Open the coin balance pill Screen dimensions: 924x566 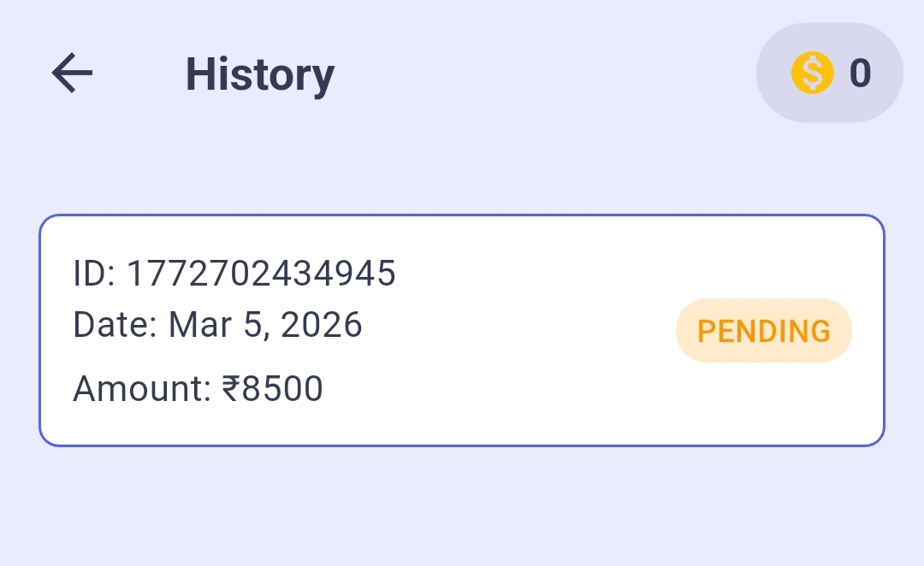pyautogui.click(x=829, y=74)
